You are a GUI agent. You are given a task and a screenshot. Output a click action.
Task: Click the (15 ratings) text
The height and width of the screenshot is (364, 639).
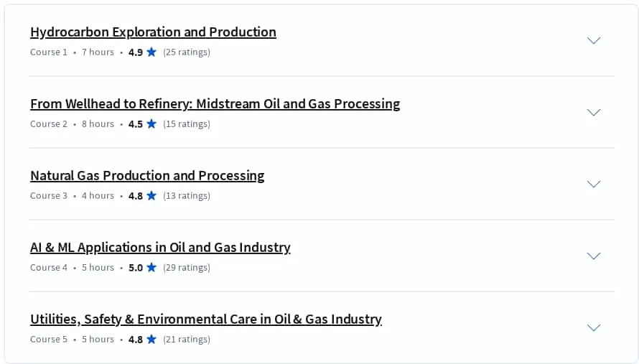point(187,124)
